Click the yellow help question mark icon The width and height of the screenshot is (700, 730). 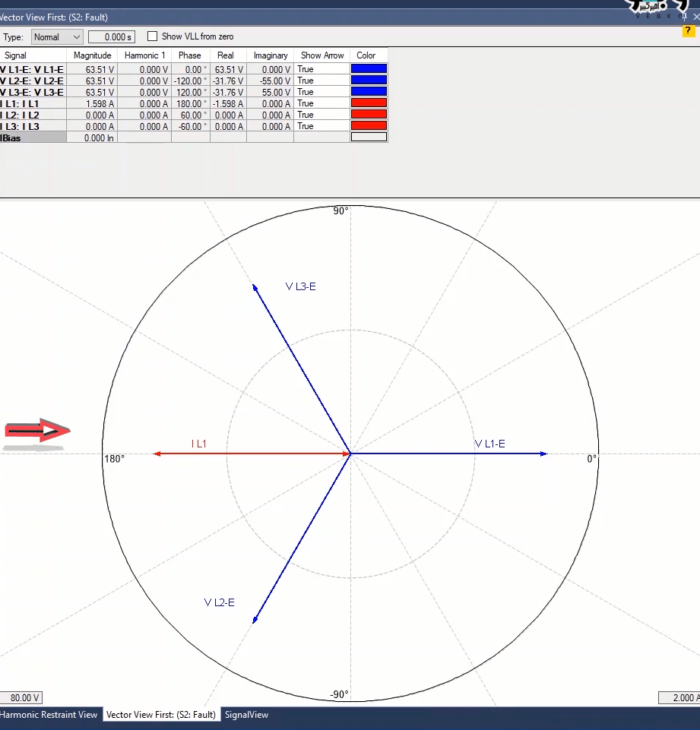(688, 31)
